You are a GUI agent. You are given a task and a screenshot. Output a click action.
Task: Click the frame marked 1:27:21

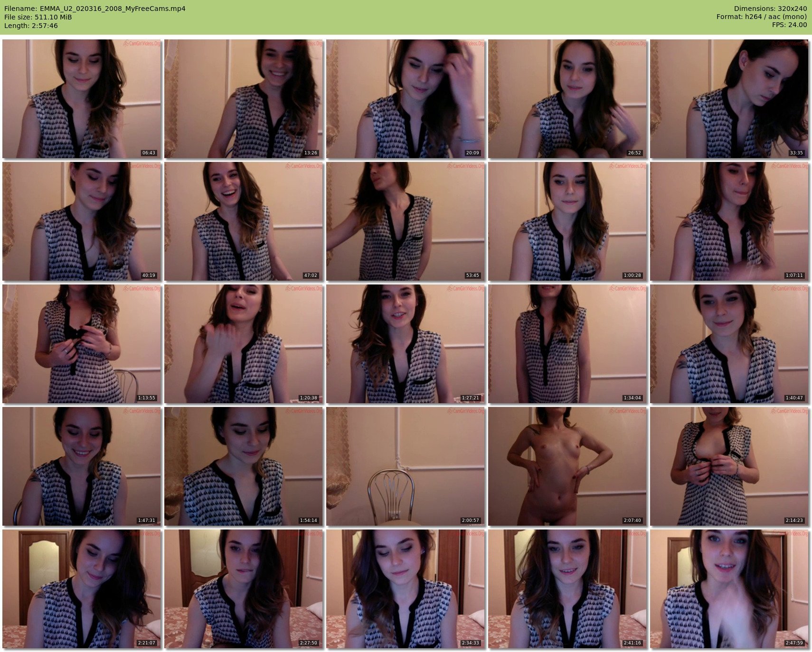click(x=406, y=344)
